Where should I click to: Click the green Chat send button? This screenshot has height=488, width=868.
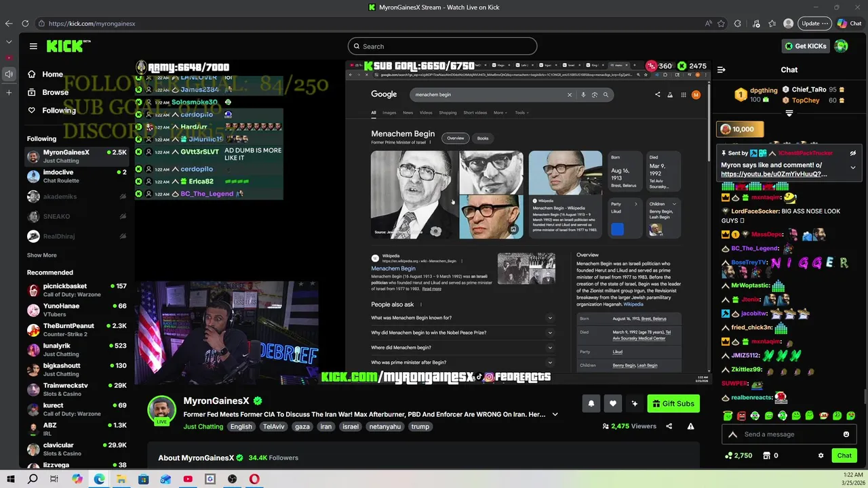click(x=844, y=455)
